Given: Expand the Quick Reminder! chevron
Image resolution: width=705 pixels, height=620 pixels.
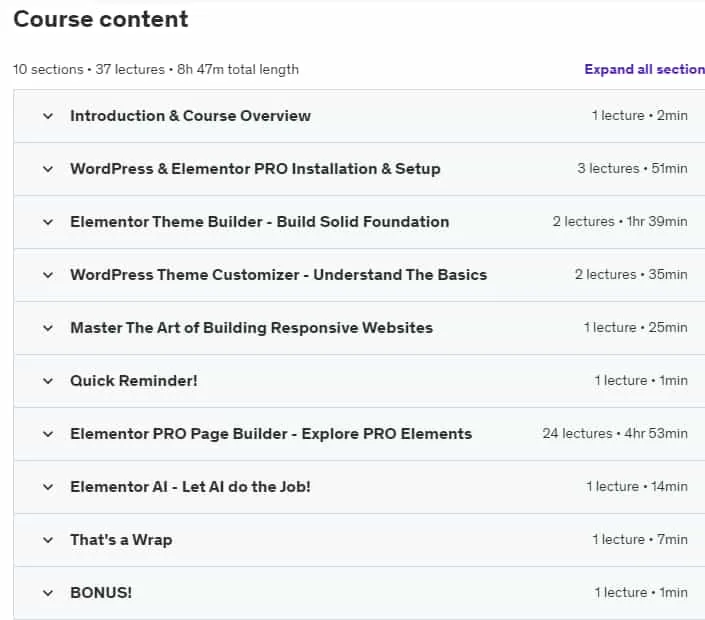Looking at the screenshot, I should point(48,381).
